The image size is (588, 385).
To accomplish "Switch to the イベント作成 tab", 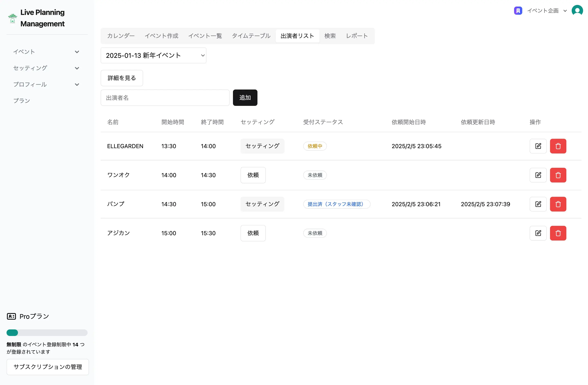I will (x=161, y=36).
